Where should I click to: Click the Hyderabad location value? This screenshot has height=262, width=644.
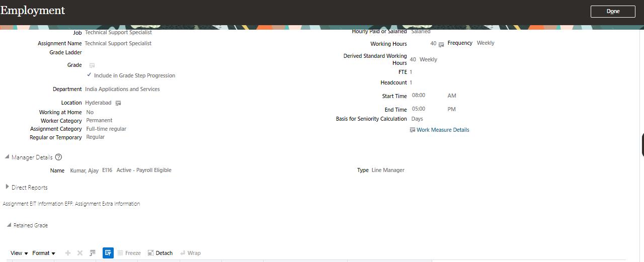tap(98, 103)
